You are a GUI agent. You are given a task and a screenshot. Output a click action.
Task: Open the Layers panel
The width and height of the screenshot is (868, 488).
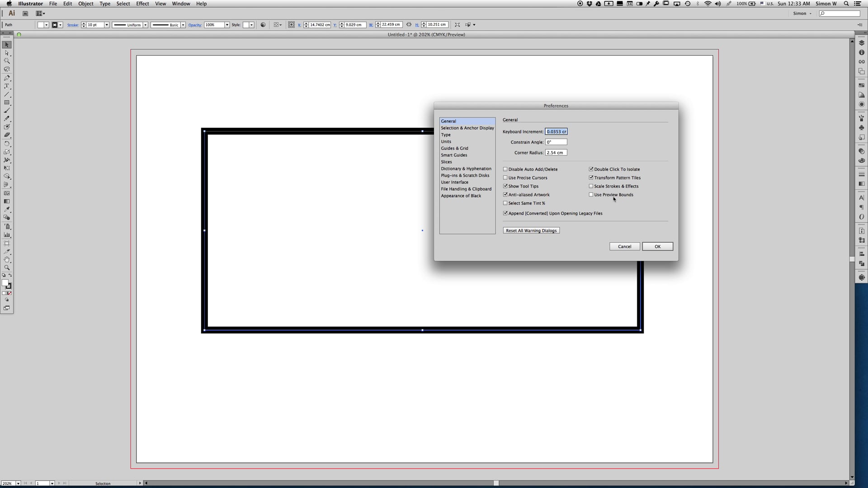click(x=862, y=44)
